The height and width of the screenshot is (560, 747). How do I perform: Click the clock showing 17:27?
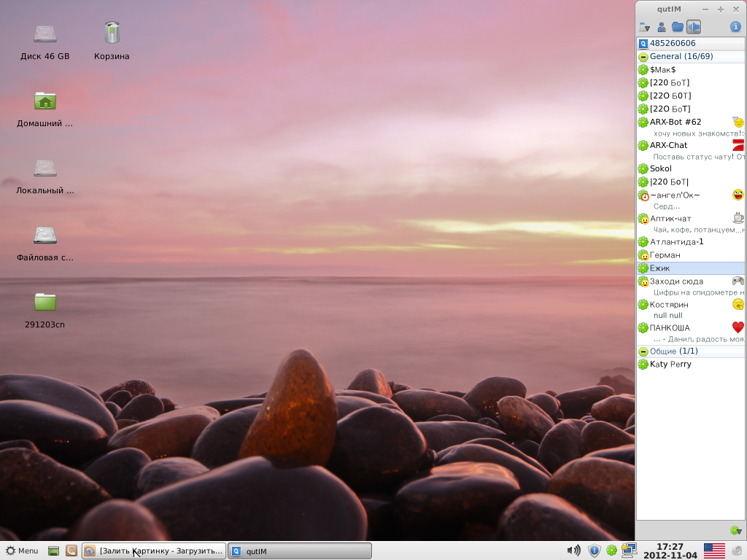(x=670, y=551)
